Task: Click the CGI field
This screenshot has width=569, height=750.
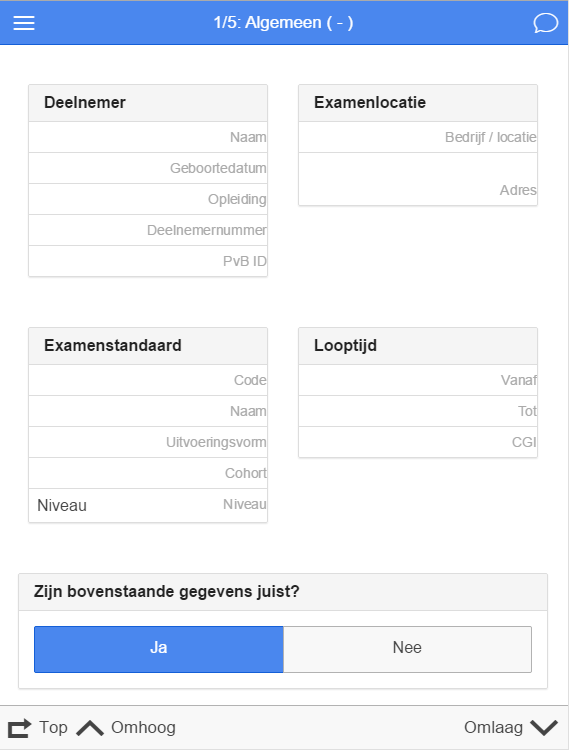Action: pos(418,442)
